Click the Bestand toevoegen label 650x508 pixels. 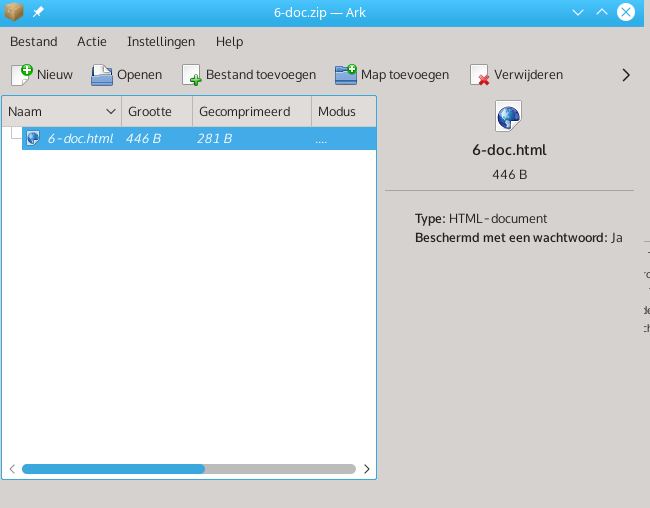pyautogui.click(x=261, y=75)
